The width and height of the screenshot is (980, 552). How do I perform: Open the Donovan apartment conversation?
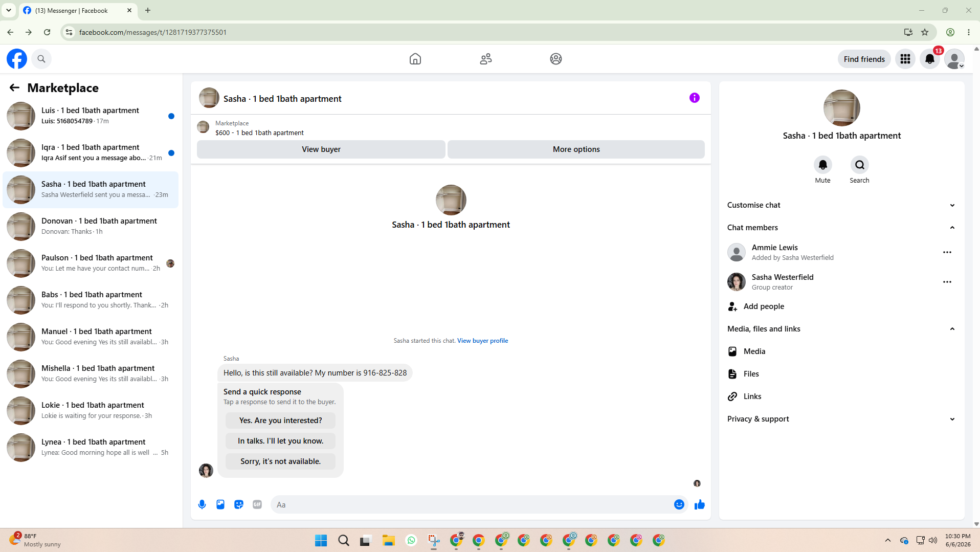(91, 227)
